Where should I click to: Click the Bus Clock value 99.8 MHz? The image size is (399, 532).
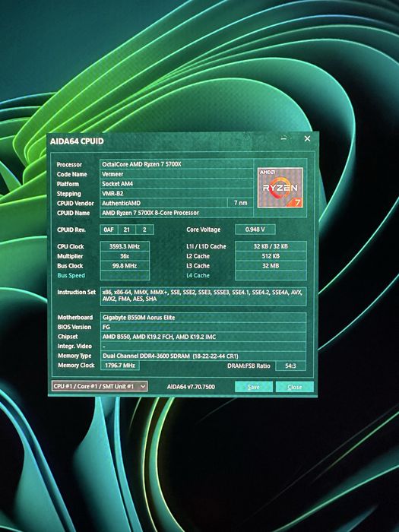coord(125,266)
